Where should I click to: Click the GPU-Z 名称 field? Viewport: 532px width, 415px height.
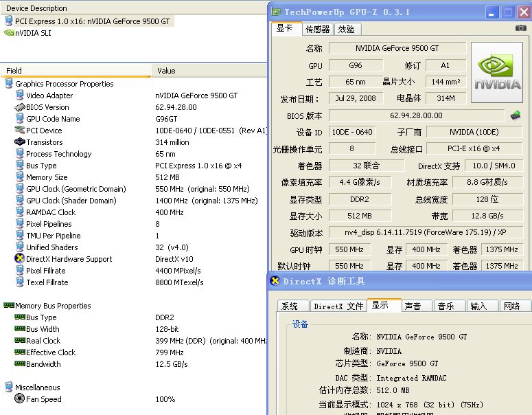click(397, 48)
